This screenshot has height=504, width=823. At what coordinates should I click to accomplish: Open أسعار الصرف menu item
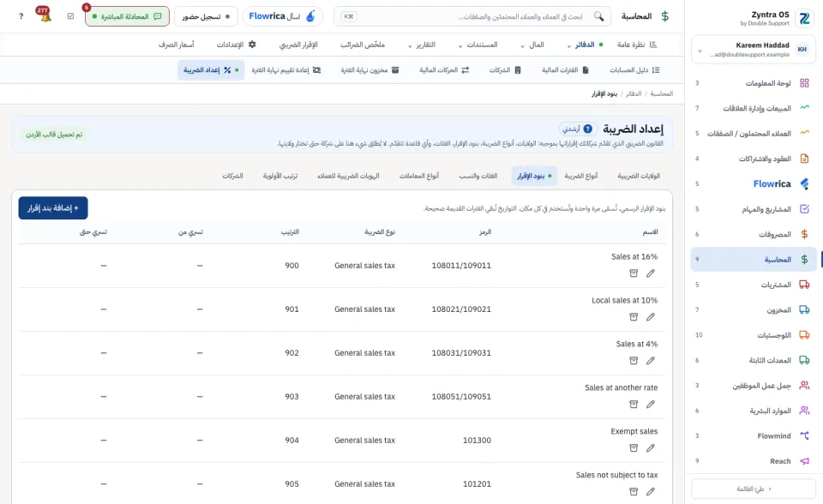pyautogui.click(x=177, y=45)
